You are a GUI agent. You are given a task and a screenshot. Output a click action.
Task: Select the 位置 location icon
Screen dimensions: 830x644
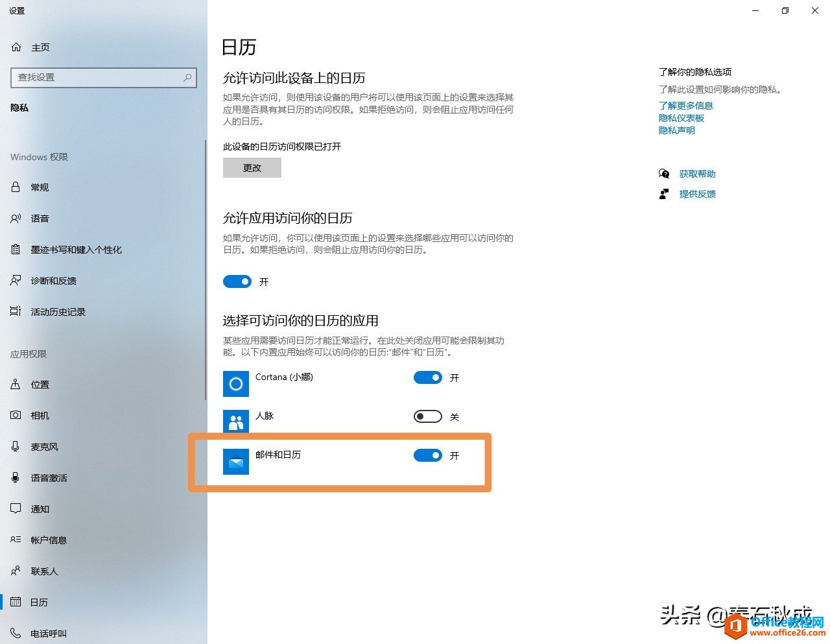(16, 385)
